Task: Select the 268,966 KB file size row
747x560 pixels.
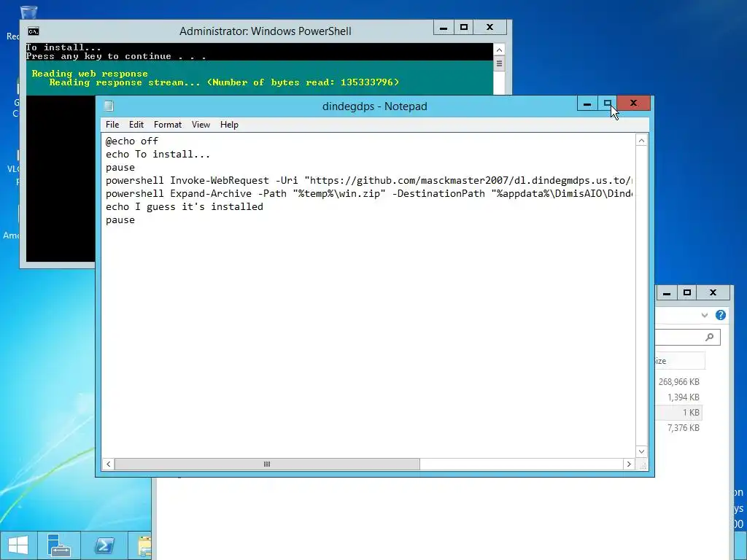Action: [x=679, y=382]
